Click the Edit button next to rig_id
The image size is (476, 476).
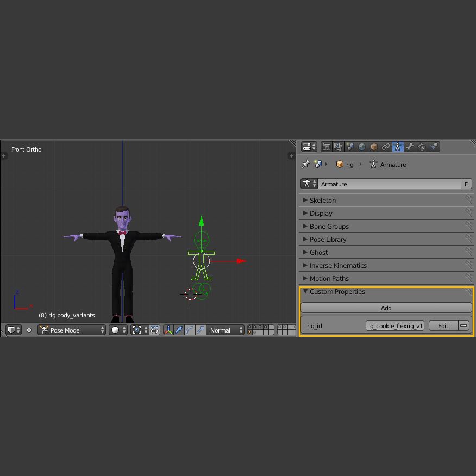tap(443, 325)
